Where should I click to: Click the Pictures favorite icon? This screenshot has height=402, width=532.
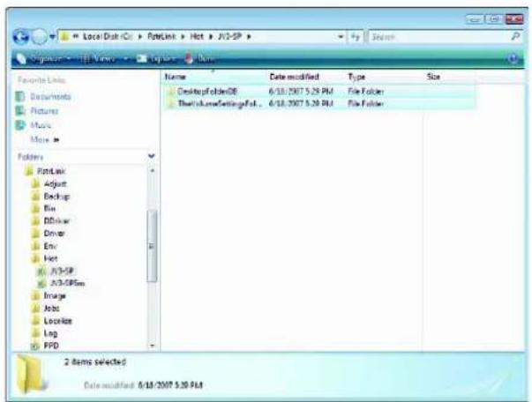20,111
